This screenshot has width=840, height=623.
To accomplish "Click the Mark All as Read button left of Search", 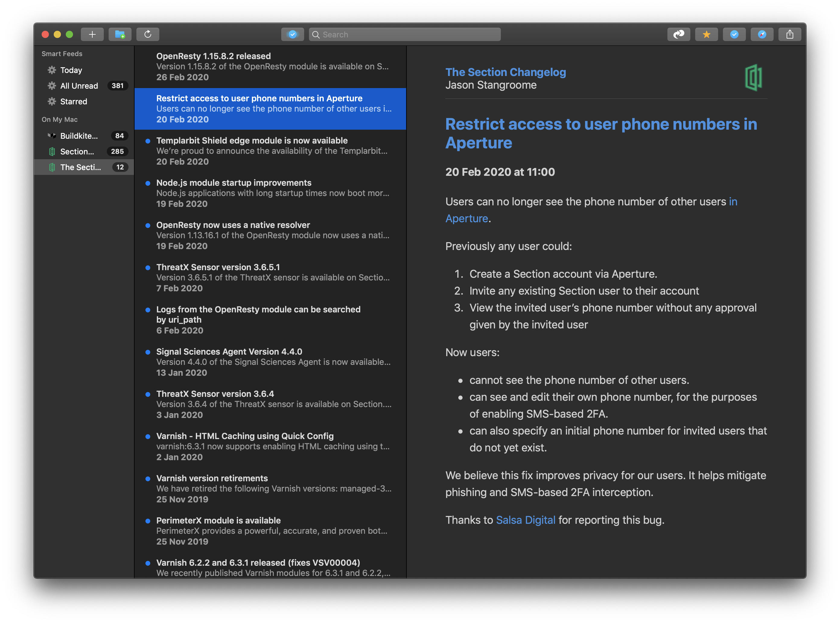I will pyautogui.click(x=292, y=34).
